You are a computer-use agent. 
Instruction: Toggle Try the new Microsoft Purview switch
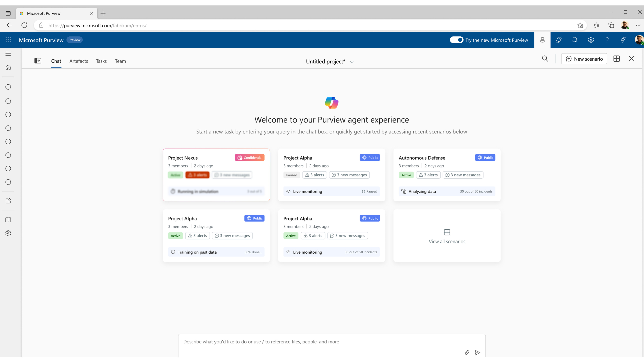point(457,40)
